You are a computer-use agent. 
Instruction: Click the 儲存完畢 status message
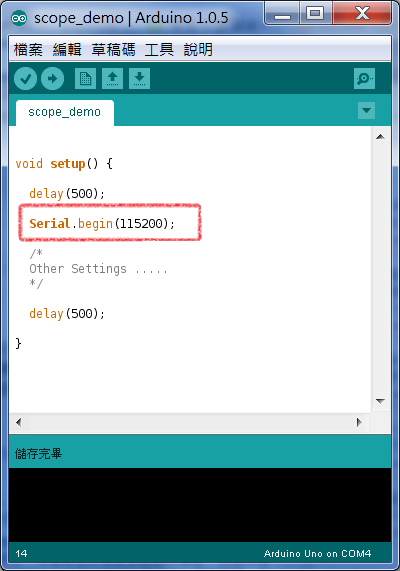click(x=38, y=454)
